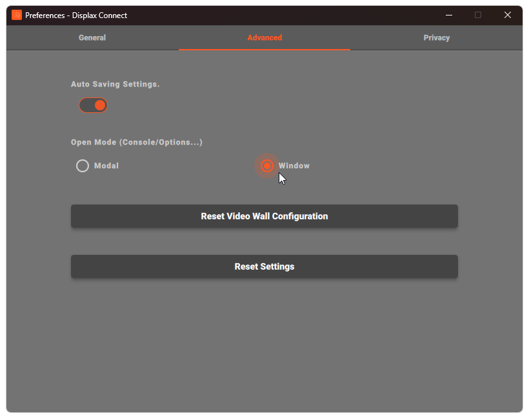Click the Displax Connect app icon in title bar

(17, 15)
